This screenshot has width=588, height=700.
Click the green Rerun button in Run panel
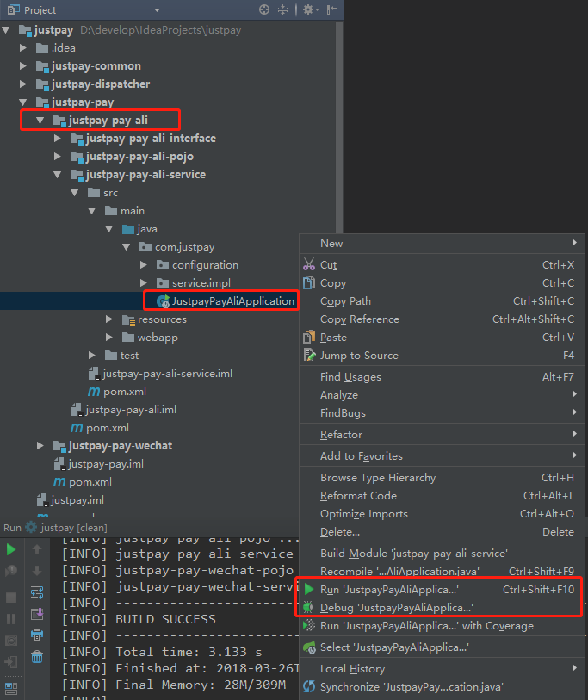11,549
